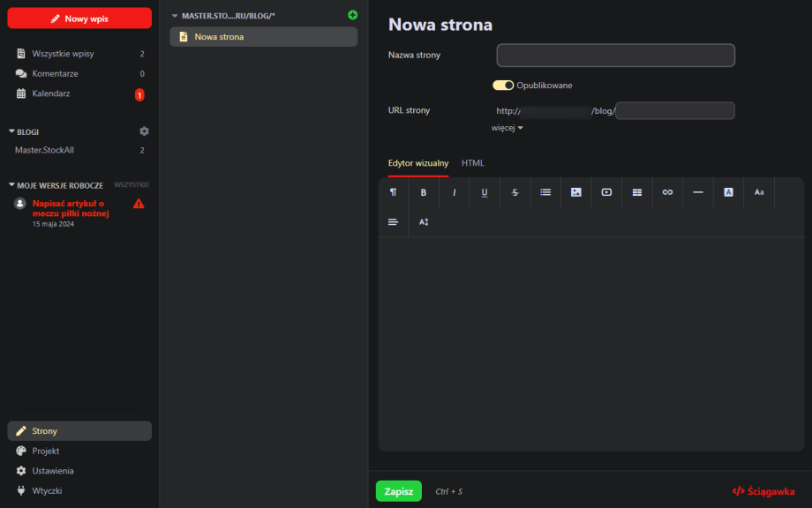
Task: Click the Nazwa strony input field
Action: pos(615,56)
